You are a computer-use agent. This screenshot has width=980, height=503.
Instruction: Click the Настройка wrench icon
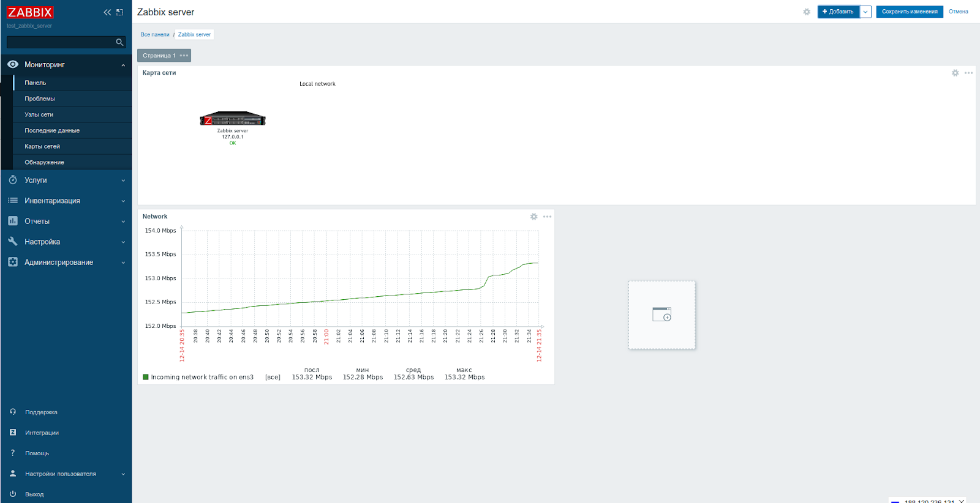[x=13, y=241]
